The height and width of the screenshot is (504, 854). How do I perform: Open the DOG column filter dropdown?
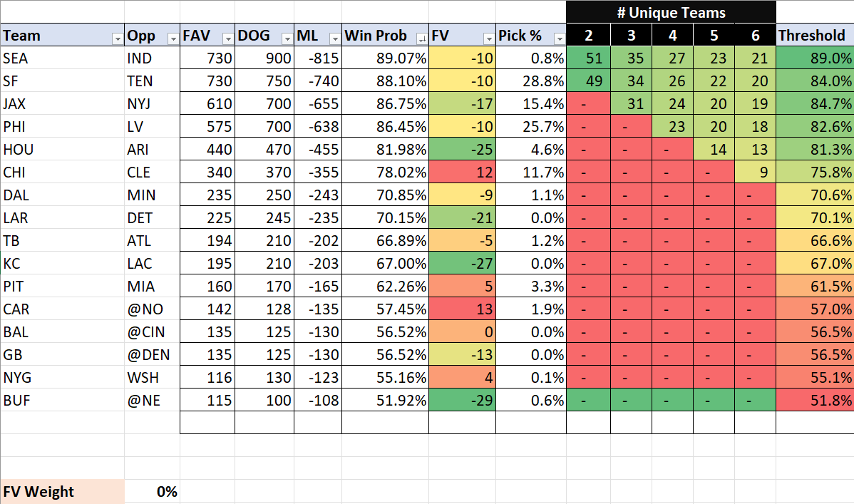(287, 38)
